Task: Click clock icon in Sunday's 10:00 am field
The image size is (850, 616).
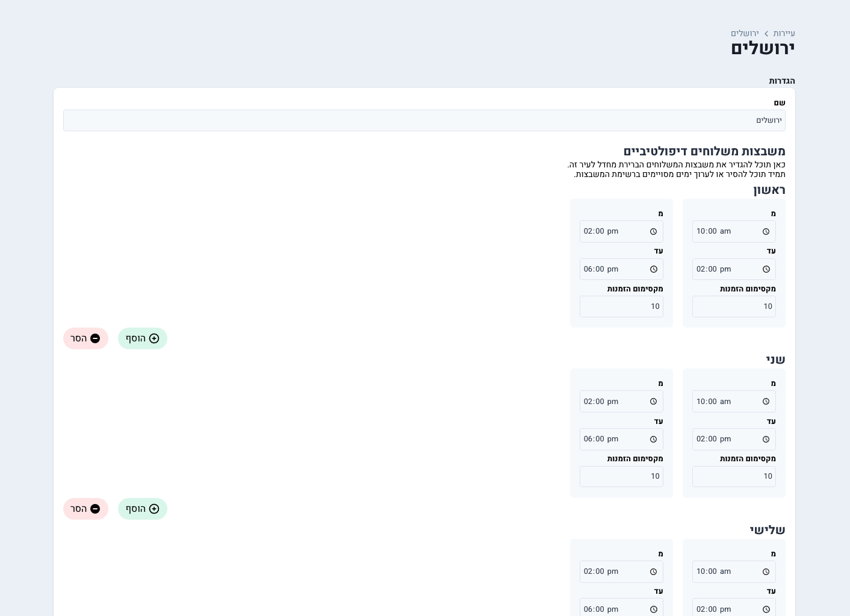Action: point(766,232)
